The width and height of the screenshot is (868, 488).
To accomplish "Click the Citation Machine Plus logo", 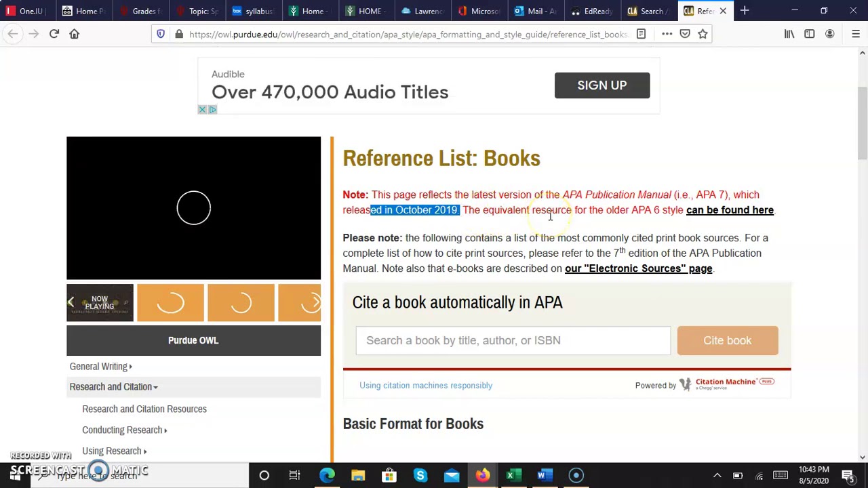I will [x=726, y=384].
